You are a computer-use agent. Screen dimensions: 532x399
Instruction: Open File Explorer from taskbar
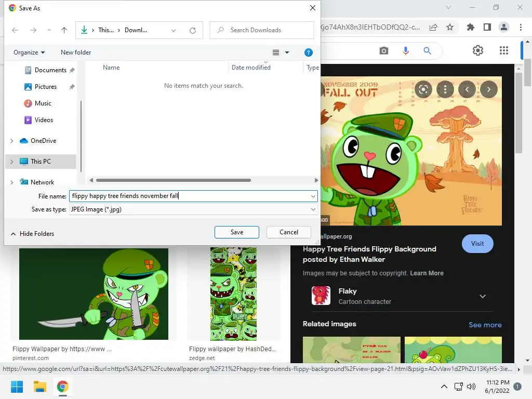tap(39, 387)
